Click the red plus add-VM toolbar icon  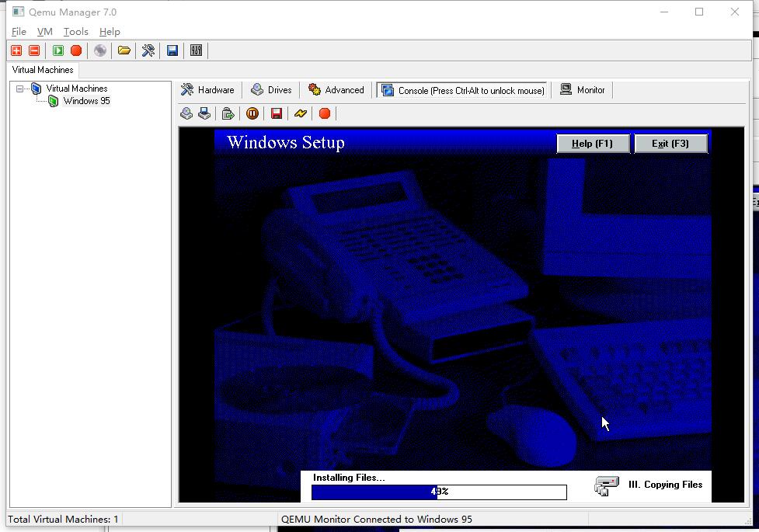[16, 50]
